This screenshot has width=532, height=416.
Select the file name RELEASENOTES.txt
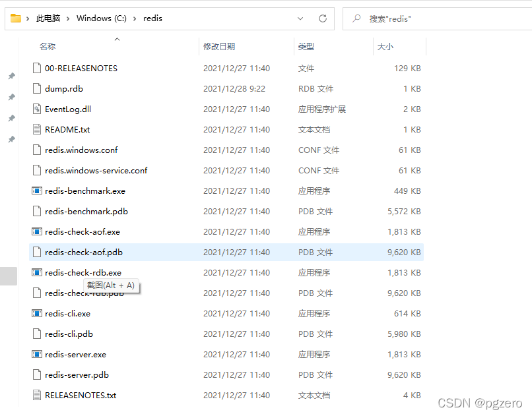[x=81, y=395]
